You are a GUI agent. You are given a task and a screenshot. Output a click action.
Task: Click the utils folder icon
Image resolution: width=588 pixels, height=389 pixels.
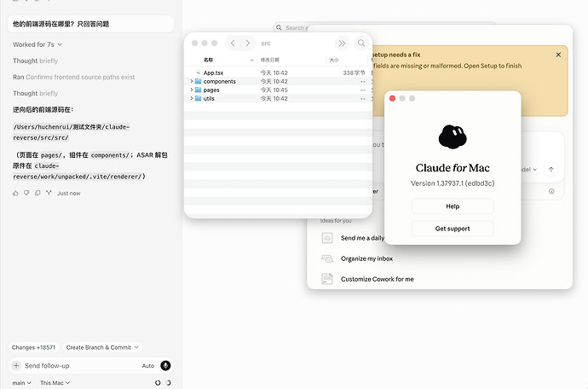click(x=198, y=98)
